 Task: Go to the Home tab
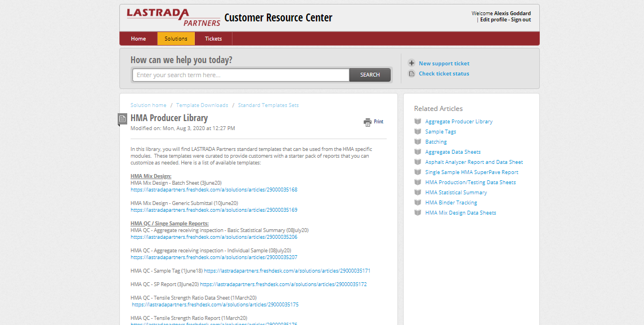138,39
